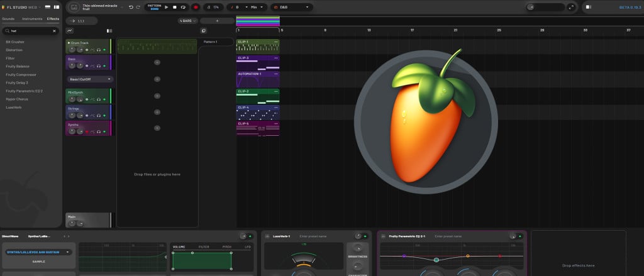Toggle the green enable light on Drum Track
644x276 pixels.
coord(105,49)
